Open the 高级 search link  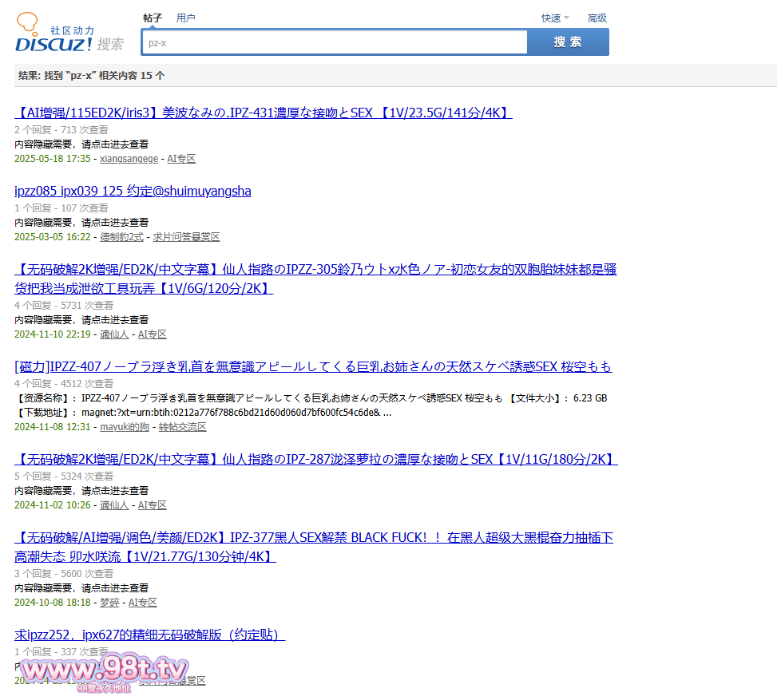[x=597, y=18]
